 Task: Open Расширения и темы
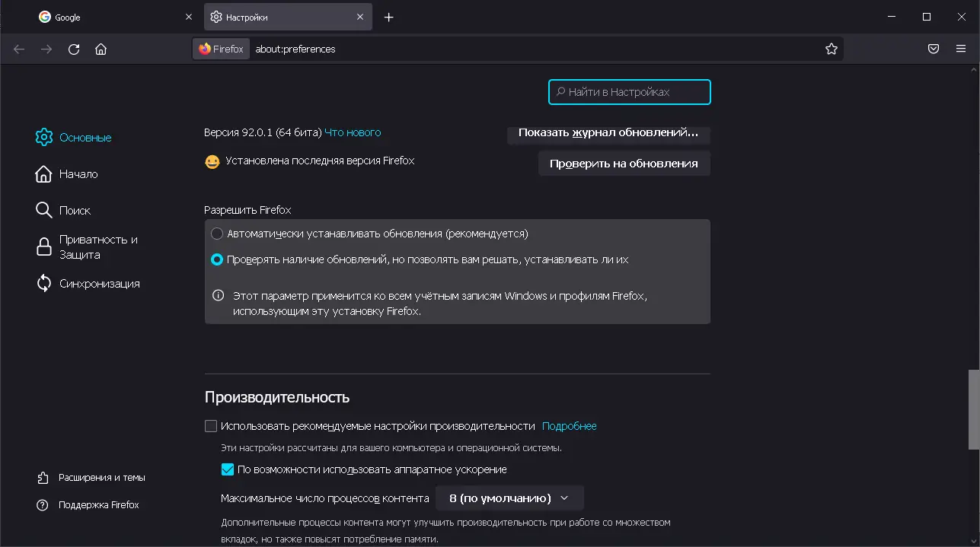coord(101,477)
